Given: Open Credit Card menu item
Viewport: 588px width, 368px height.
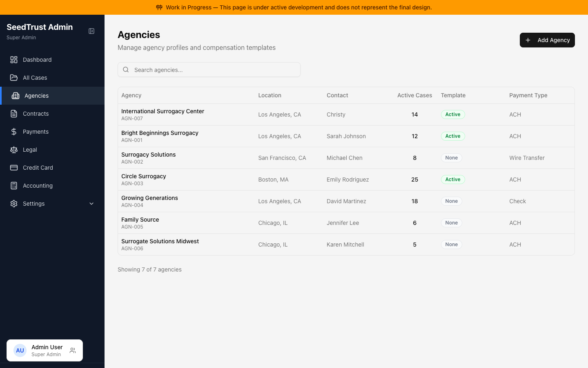Looking at the screenshot, I should 52,168.
